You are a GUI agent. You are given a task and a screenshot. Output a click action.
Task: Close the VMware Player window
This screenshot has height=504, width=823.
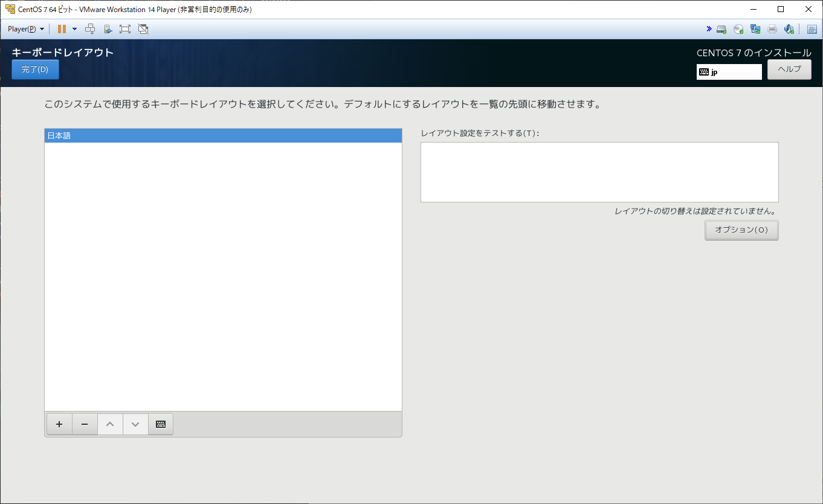[x=808, y=9]
